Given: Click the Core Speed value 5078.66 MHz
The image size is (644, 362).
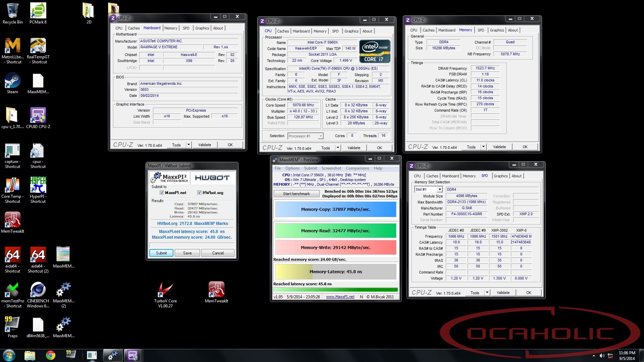Looking at the screenshot, I should click(303, 105).
